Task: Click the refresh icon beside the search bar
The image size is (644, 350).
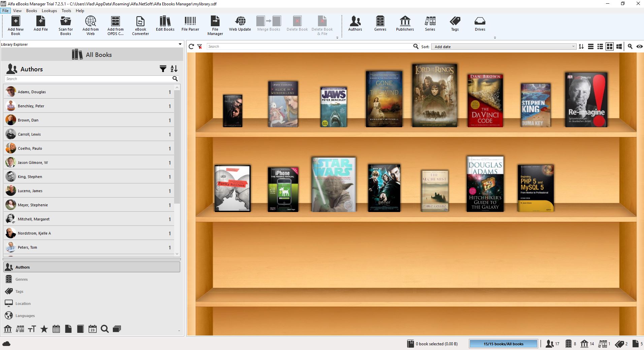Action: [191, 46]
